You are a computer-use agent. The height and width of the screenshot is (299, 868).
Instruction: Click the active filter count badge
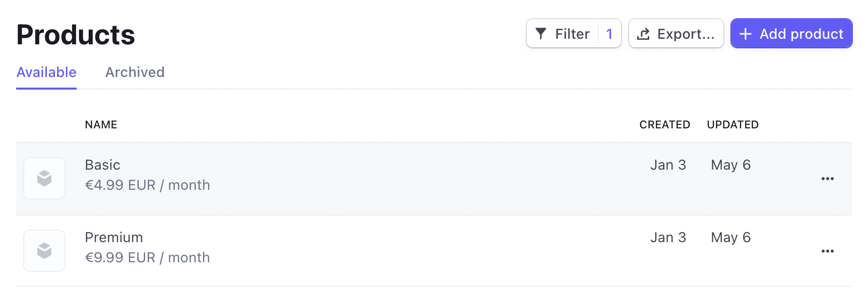point(609,34)
